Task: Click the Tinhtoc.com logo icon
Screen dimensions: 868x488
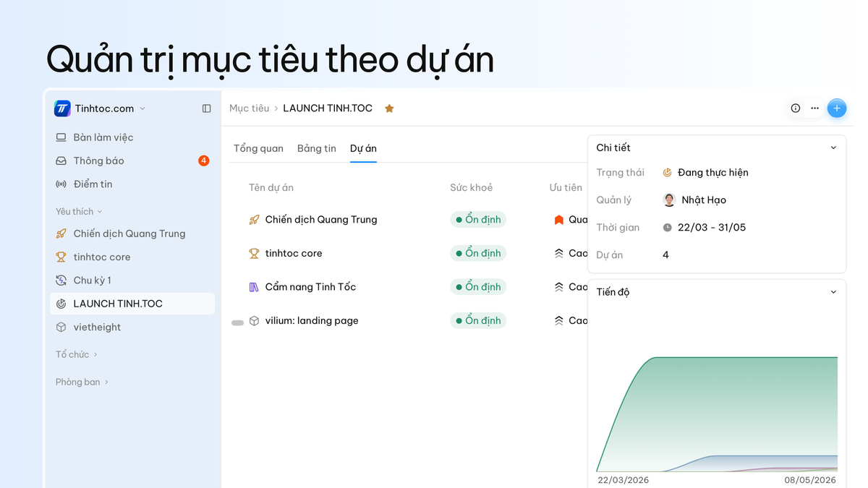Action: coord(62,108)
